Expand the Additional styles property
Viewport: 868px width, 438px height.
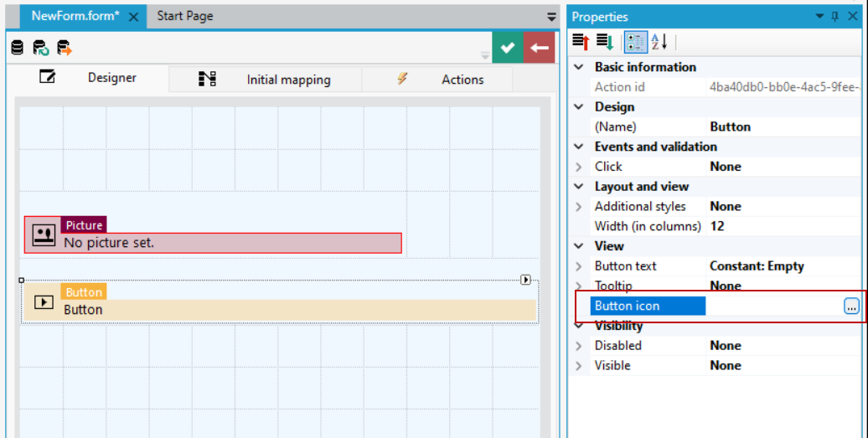point(579,206)
